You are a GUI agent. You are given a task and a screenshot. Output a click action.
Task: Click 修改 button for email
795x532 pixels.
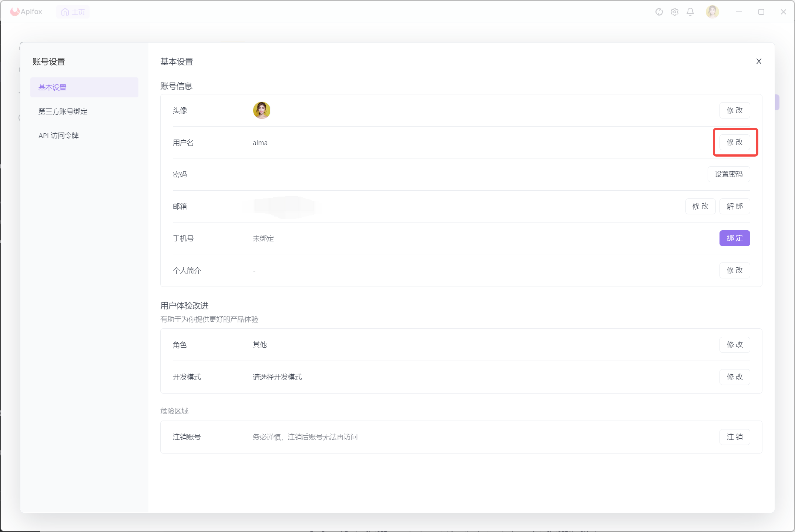click(700, 206)
